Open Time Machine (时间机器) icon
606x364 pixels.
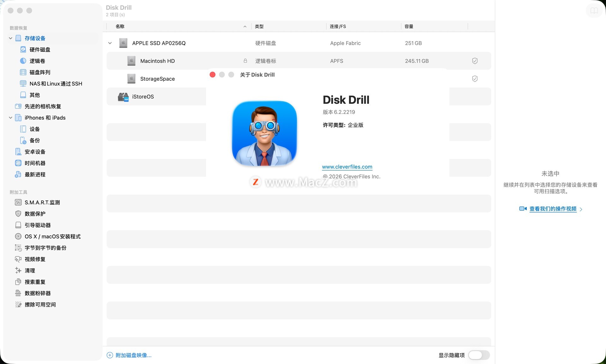coord(18,163)
